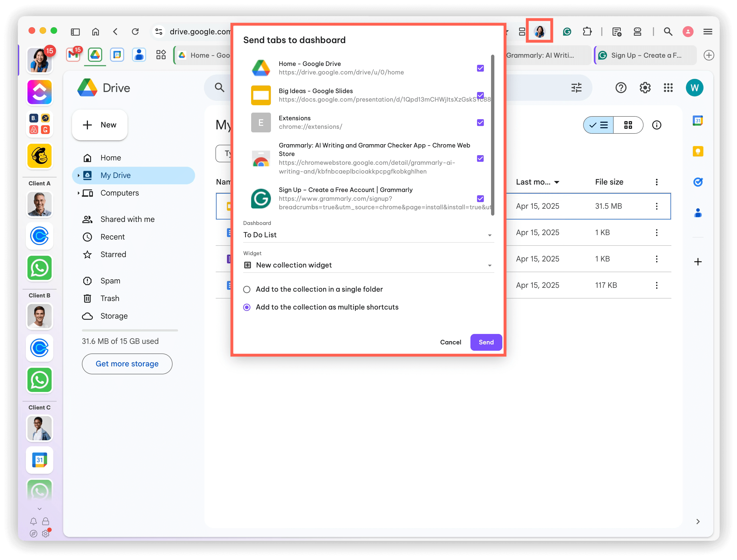This screenshot has height=560, width=737.
Task: Uncheck Sign Up Grammarly tab checkbox
Action: (480, 199)
